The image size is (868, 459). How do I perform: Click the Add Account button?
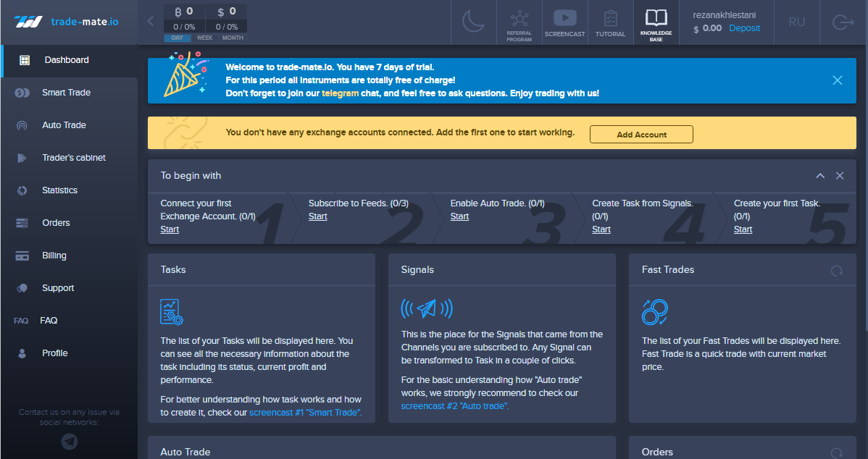click(x=642, y=135)
